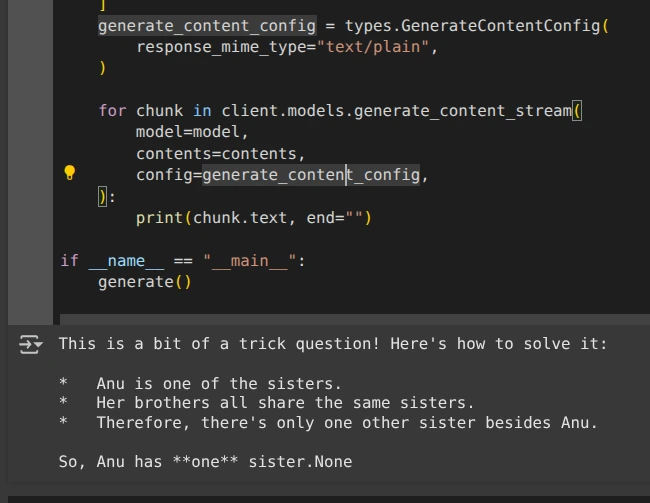Click the "So, Anu has **one** sister" output line
The image size is (650, 503).
point(205,462)
